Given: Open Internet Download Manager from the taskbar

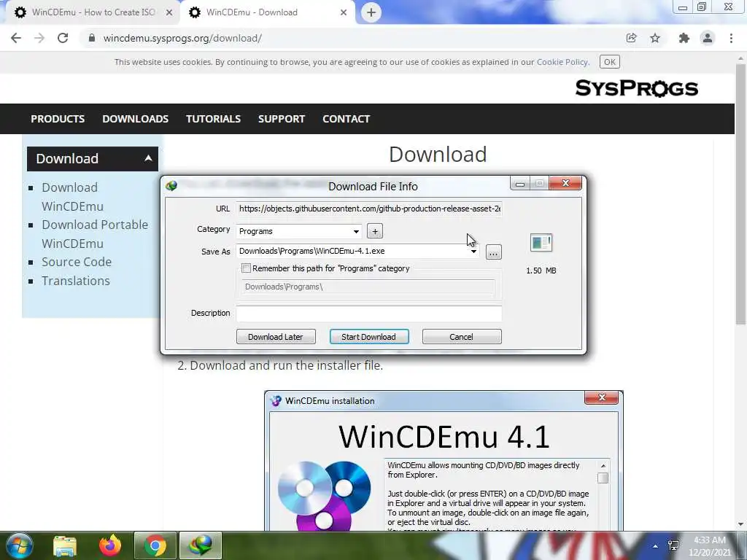Looking at the screenshot, I should pos(201,545).
